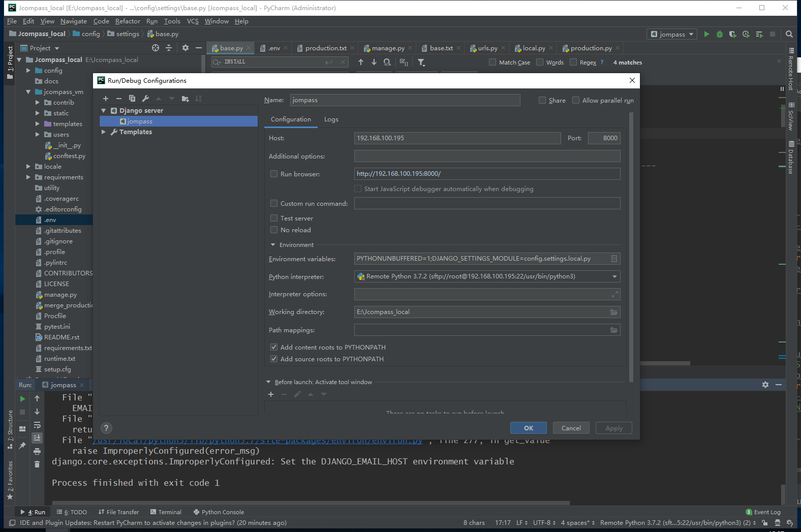This screenshot has width=801, height=532.
Task: Confirm dialog with OK button
Action: coord(529,428)
